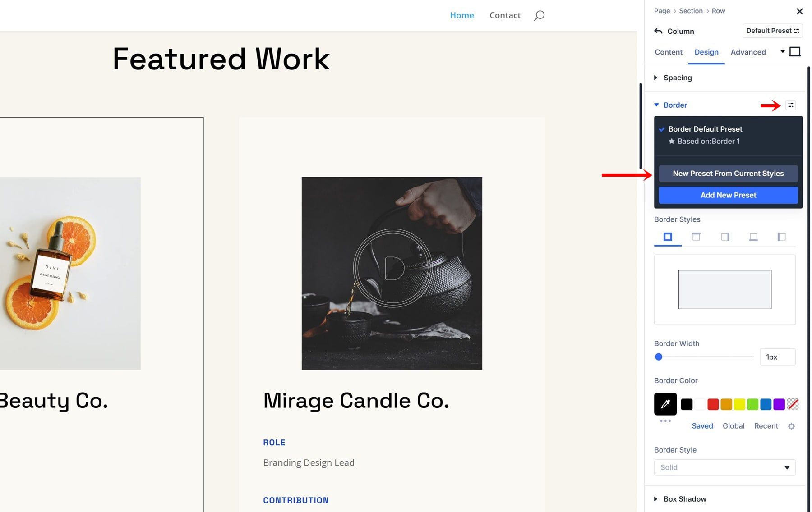Select the top border side icon
Image resolution: width=812 pixels, height=512 pixels.
[696, 237]
